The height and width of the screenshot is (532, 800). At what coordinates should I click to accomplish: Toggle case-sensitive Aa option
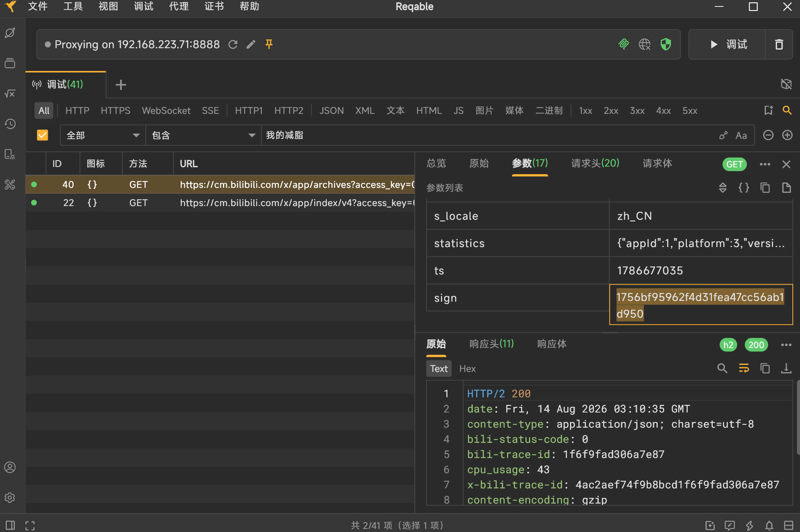click(x=741, y=135)
